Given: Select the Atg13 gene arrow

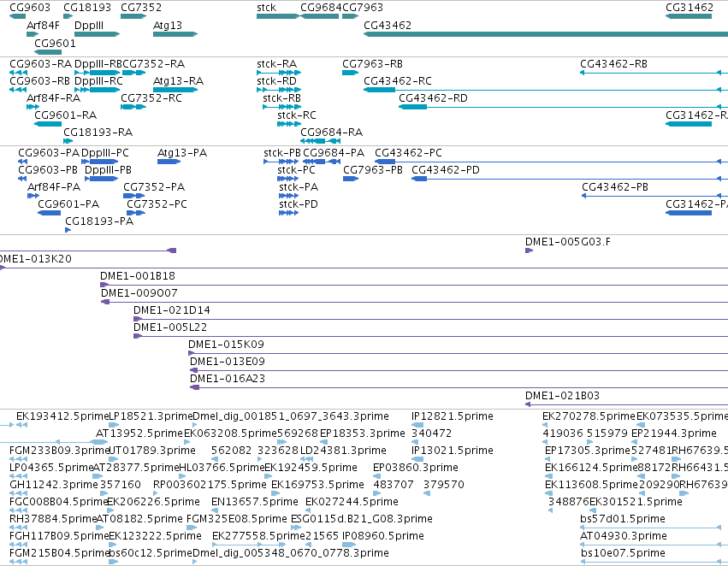Looking at the screenshot, I should point(175,34).
